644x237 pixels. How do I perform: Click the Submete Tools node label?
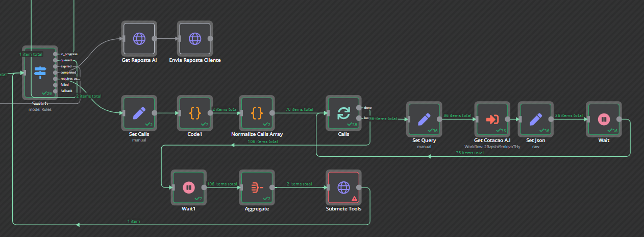click(x=343, y=209)
